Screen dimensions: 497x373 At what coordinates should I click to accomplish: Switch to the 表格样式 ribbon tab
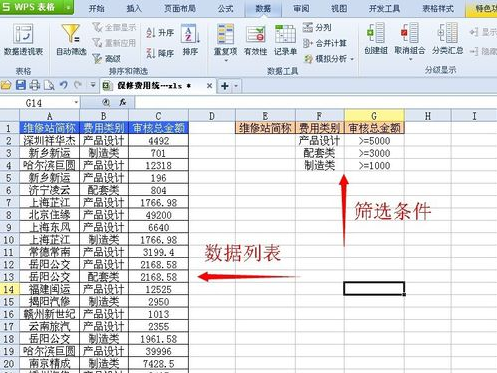[x=438, y=9]
